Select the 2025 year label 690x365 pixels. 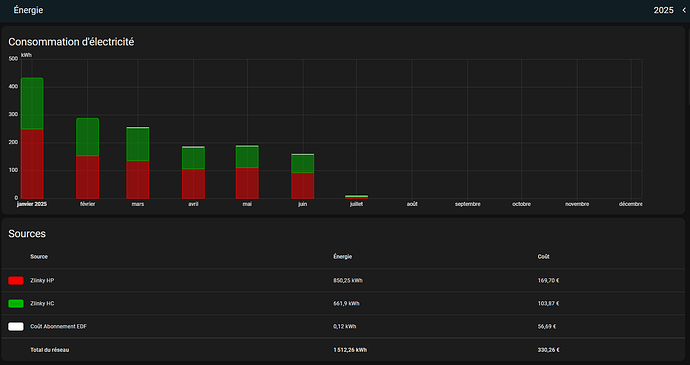coord(663,10)
